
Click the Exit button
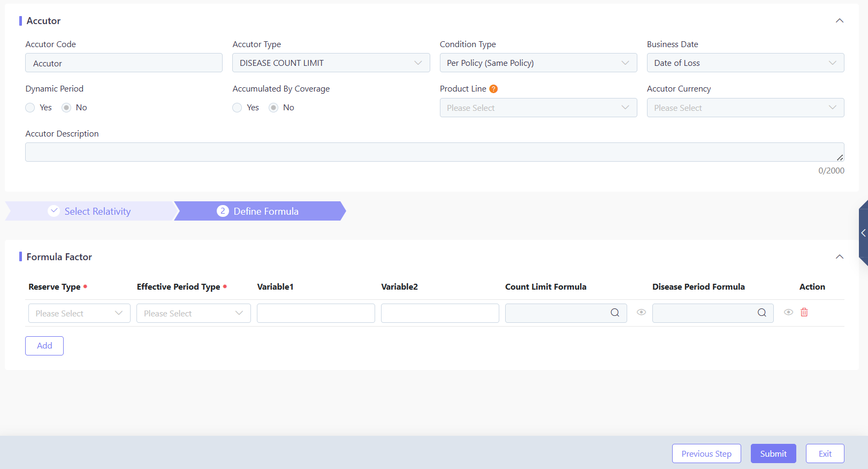pyautogui.click(x=825, y=453)
